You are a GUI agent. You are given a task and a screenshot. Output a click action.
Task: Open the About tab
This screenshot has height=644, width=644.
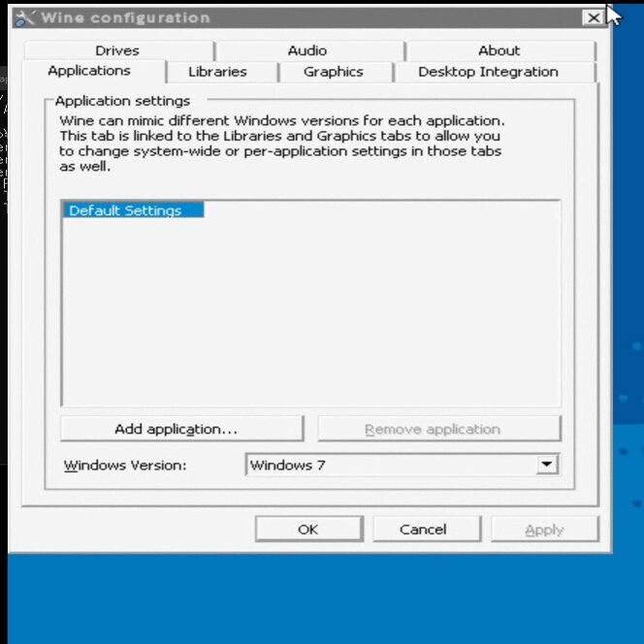[x=500, y=51]
